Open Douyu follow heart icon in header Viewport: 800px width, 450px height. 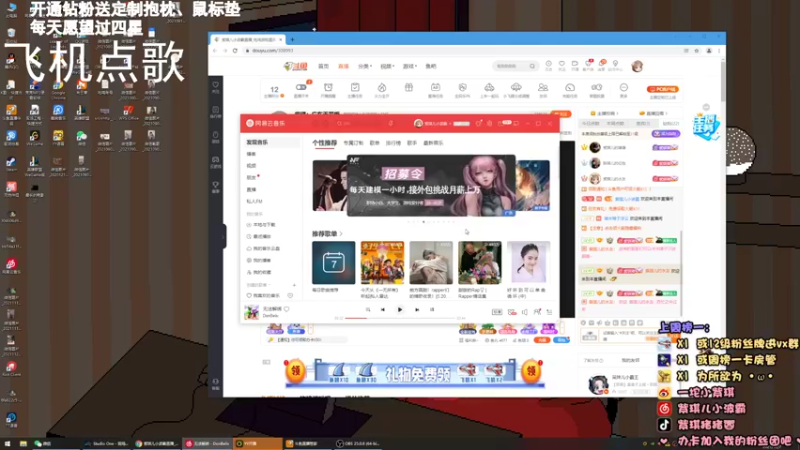562,65
